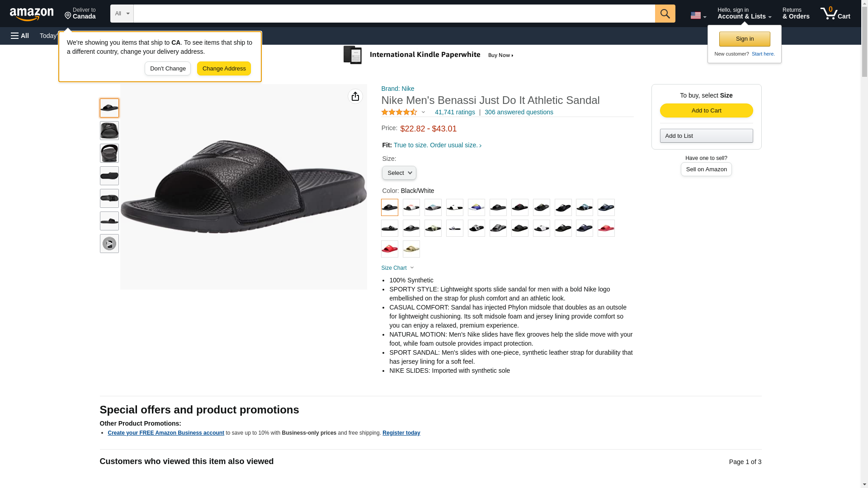Click the share icon on product image
Viewport: 868px width, 488px height.
[x=355, y=96]
